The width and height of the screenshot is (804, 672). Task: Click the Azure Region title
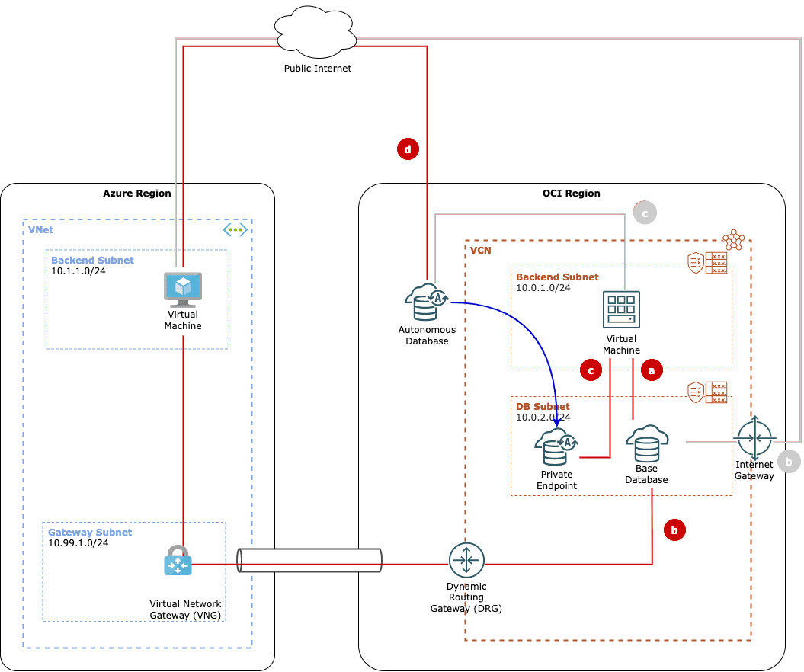[x=137, y=194]
